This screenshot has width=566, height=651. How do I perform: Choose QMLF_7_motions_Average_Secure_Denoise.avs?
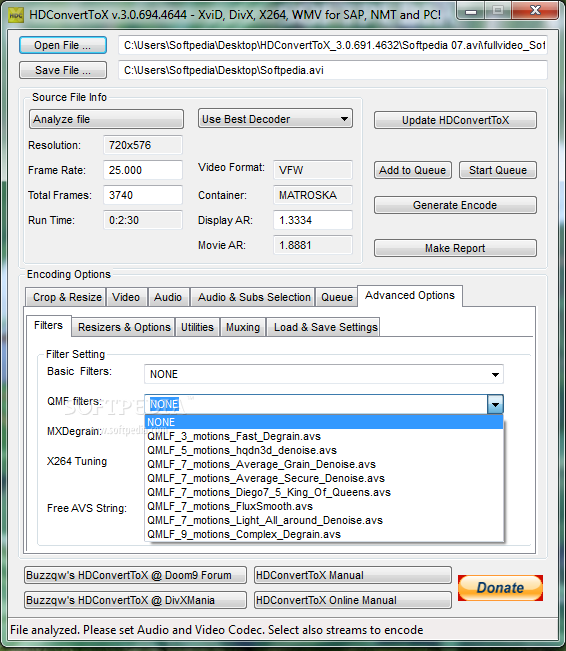[324, 478]
